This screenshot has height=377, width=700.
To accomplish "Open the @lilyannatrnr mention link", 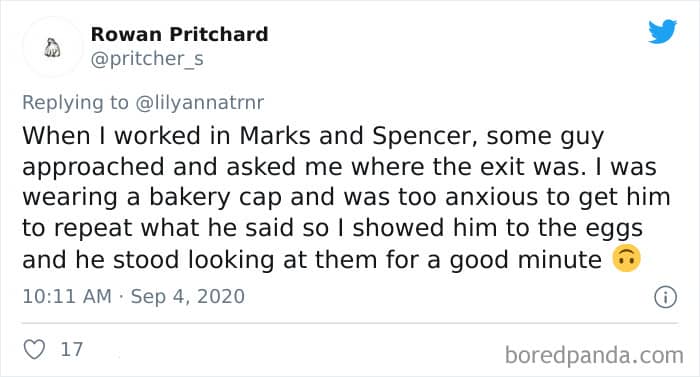I will coord(200,103).
